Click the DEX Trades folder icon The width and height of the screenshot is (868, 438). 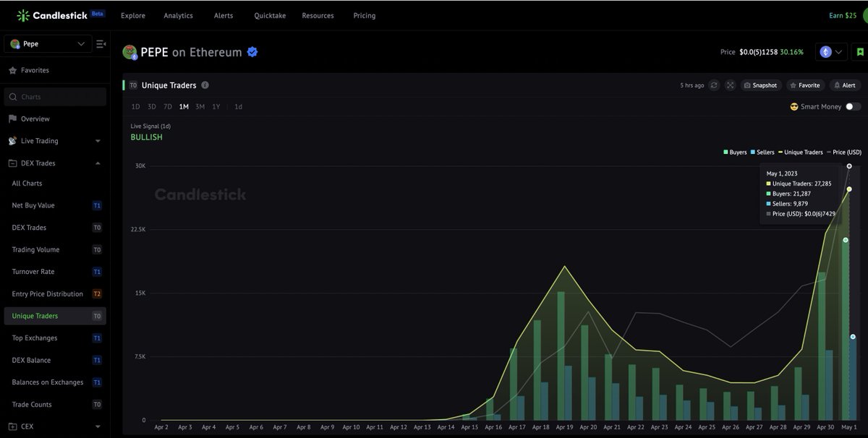click(12, 163)
